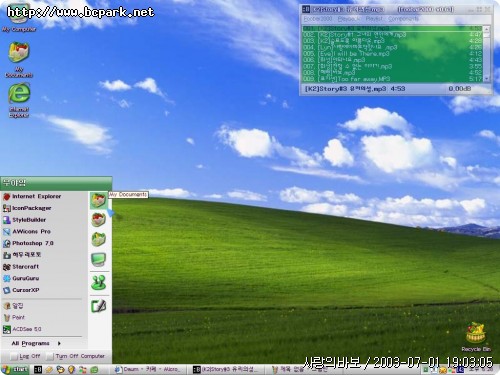This screenshot has height=375, width=500.
Task: Select track 005 I will be There.mp3
Action: 392,53
